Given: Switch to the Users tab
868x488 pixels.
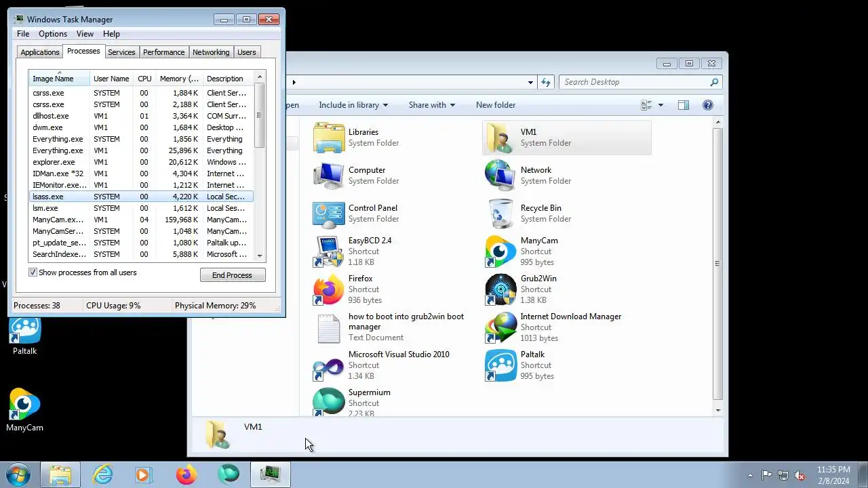Looking at the screenshot, I should coord(247,52).
